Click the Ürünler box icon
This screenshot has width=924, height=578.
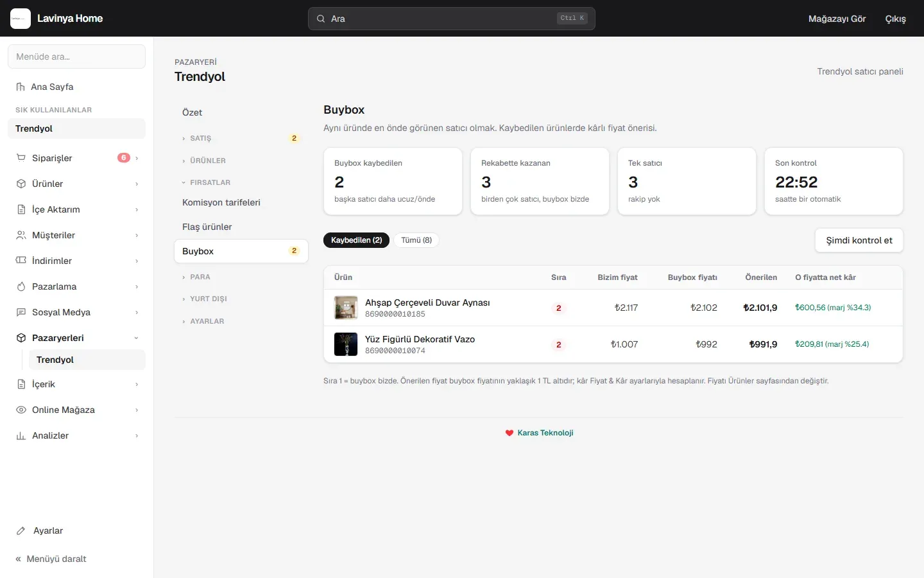point(21,184)
